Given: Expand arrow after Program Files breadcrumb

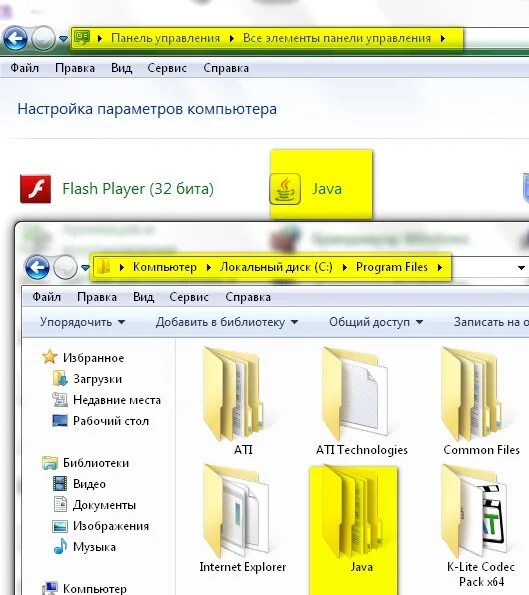Looking at the screenshot, I should click(x=440, y=267).
